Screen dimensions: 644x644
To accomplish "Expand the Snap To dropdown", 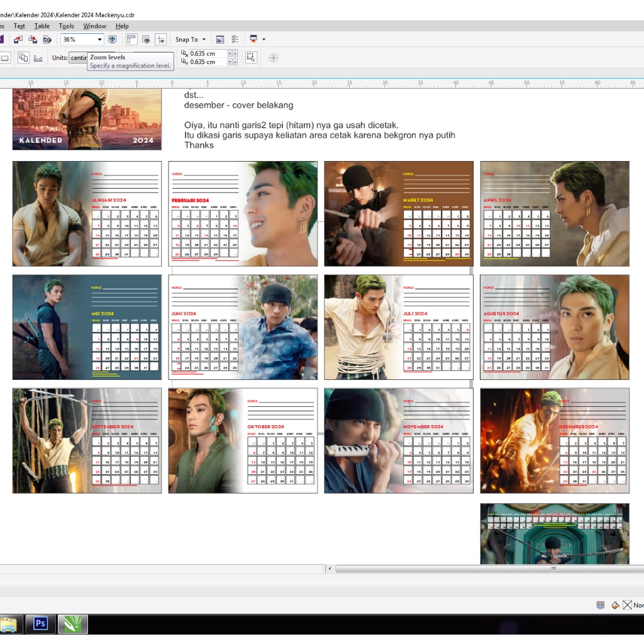I will click(190, 39).
